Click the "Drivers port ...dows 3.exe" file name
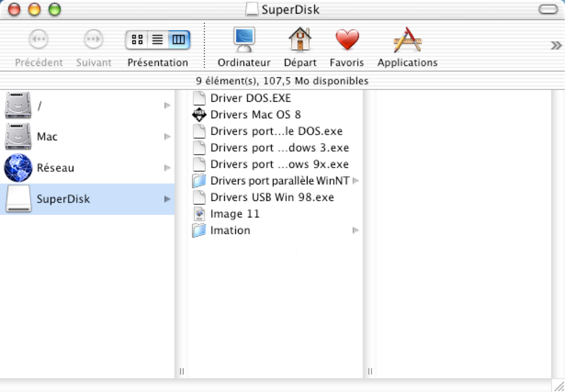Viewport: 565px width, 392px height. tap(280, 148)
